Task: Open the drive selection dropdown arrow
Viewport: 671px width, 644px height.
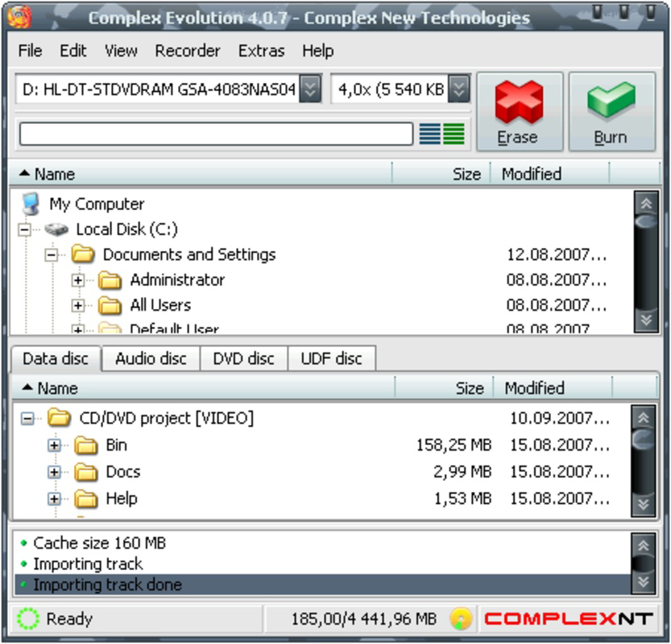Action: (310, 89)
